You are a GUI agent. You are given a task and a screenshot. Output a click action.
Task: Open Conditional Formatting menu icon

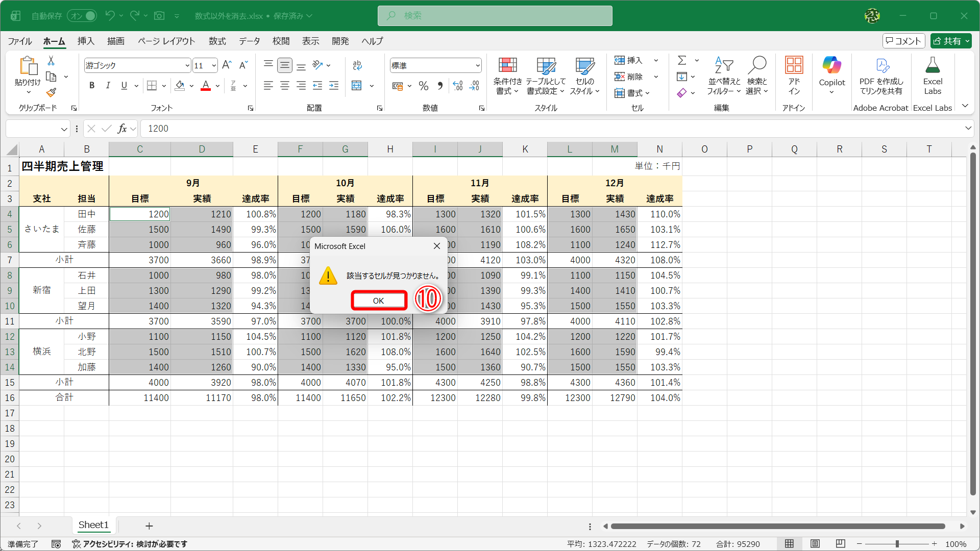(507, 65)
